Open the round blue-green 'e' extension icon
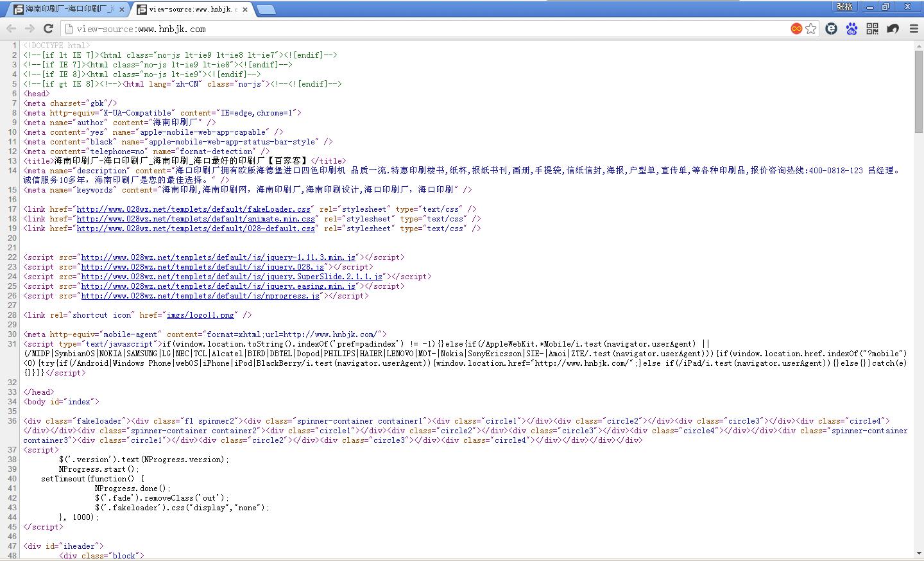 831,28
